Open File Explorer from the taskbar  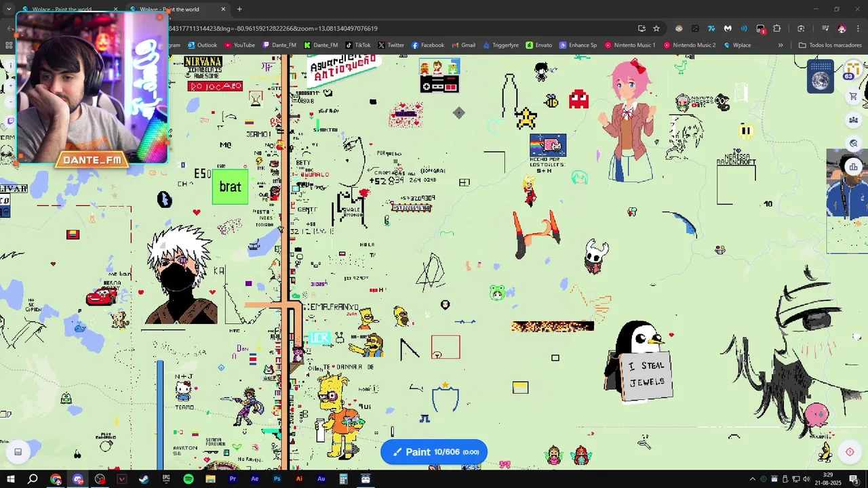click(x=210, y=479)
